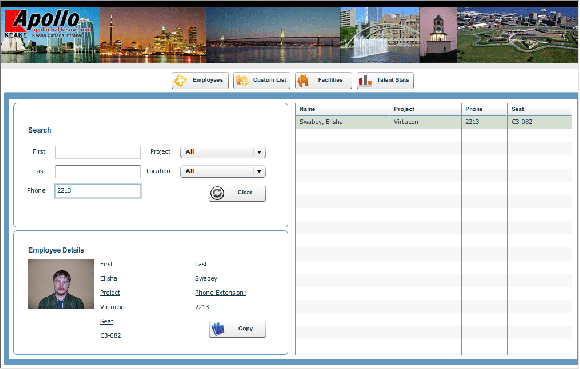Click the Talent Stats bar chart icon
Image resolution: width=580 pixels, height=369 pixels.
tap(365, 80)
